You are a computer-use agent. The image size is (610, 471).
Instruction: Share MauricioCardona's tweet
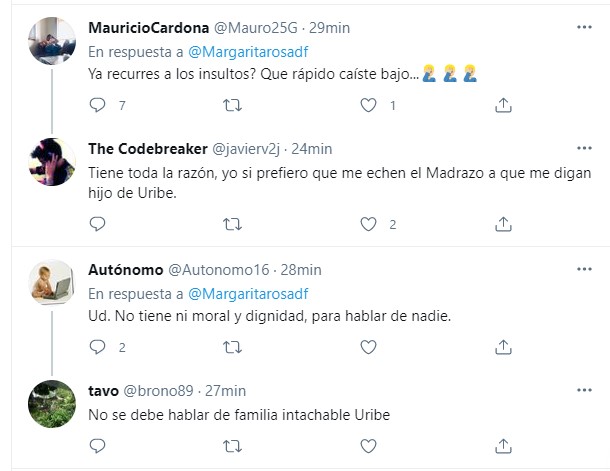pos(504,104)
